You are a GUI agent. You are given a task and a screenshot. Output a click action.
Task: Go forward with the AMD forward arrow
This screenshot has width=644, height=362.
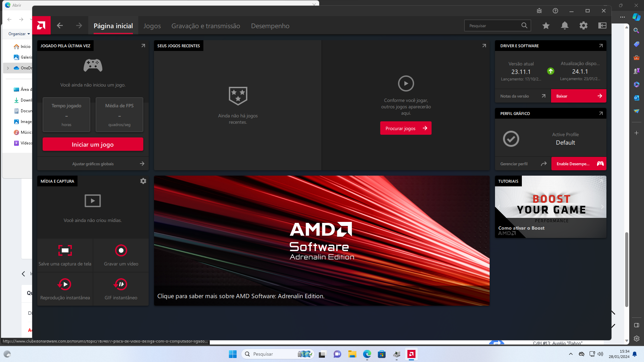(79, 25)
